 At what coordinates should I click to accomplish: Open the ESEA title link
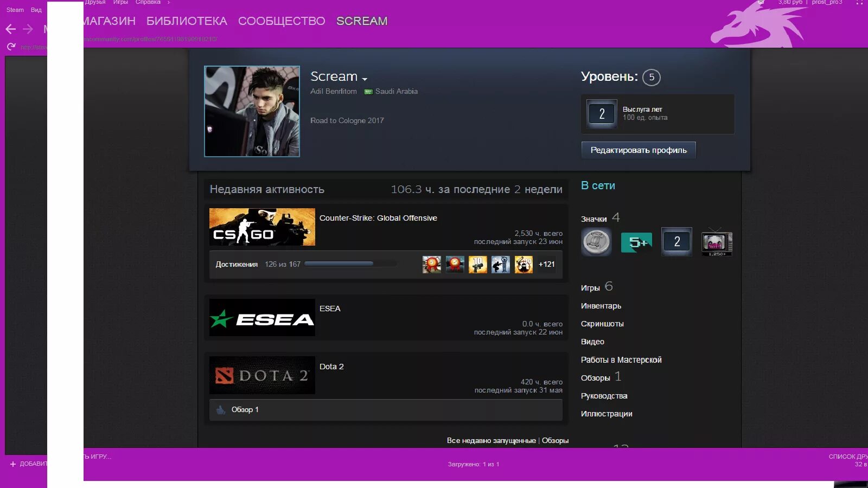coord(330,309)
